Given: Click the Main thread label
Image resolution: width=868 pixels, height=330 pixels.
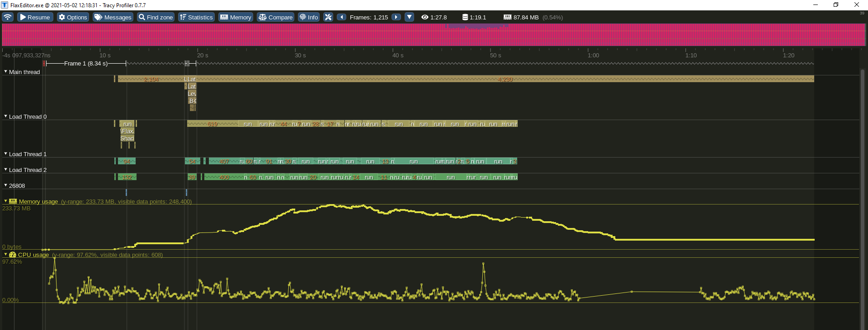Looking at the screenshot, I should pyautogui.click(x=24, y=72).
